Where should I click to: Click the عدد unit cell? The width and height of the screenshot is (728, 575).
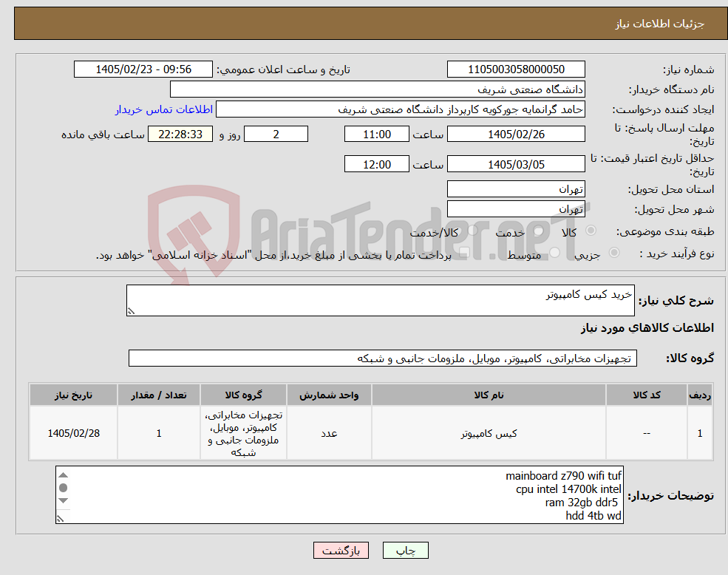click(x=329, y=433)
